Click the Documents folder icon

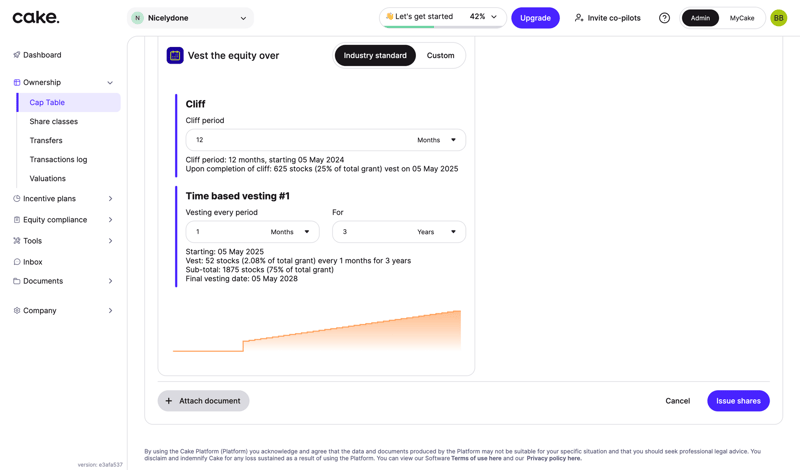click(x=17, y=281)
